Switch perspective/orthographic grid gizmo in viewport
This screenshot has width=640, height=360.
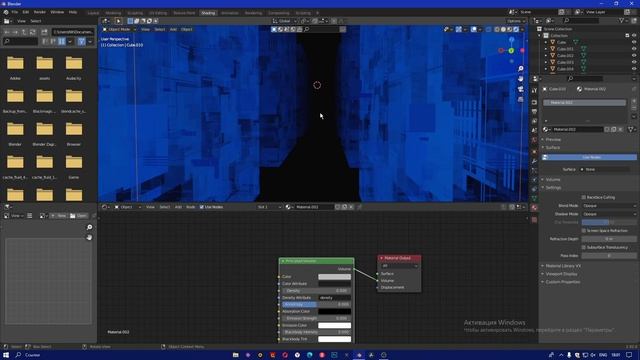click(x=520, y=99)
